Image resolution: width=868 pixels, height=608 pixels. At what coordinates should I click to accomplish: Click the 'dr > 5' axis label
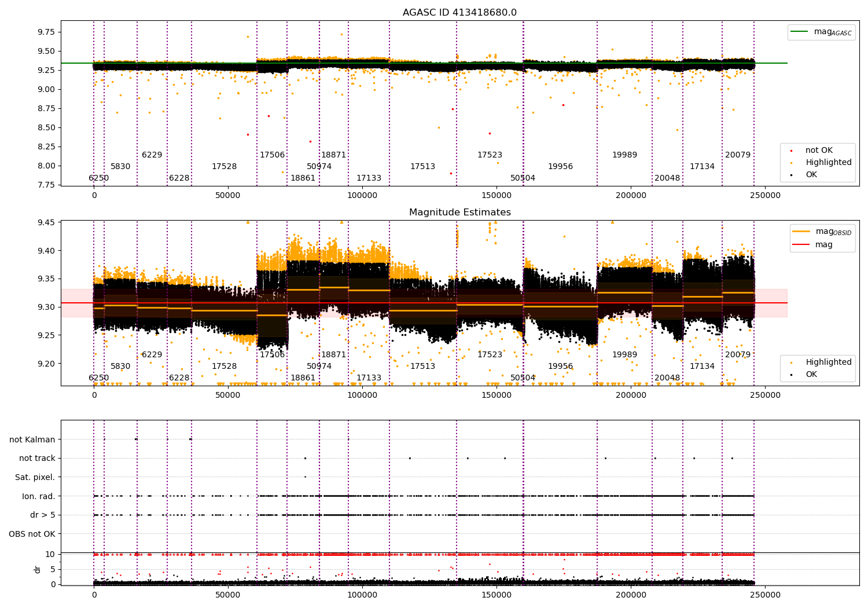[x=43, y=515]
